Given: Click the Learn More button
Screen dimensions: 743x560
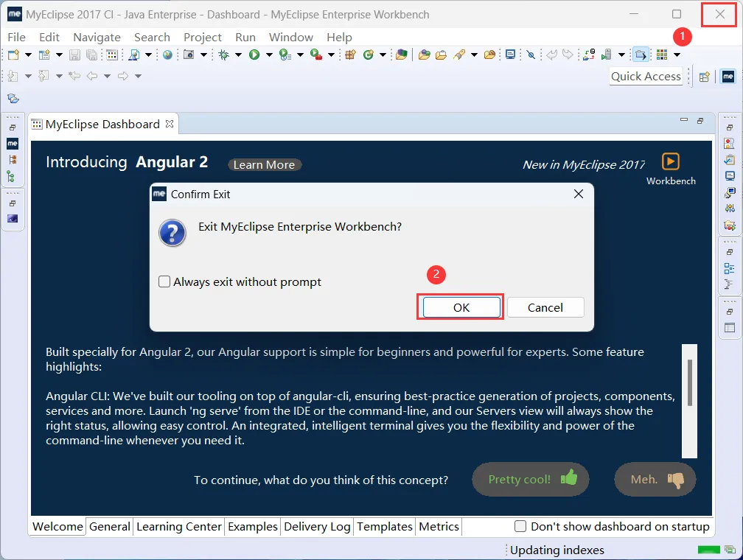Looking at the screenshot, I should 265,164.
